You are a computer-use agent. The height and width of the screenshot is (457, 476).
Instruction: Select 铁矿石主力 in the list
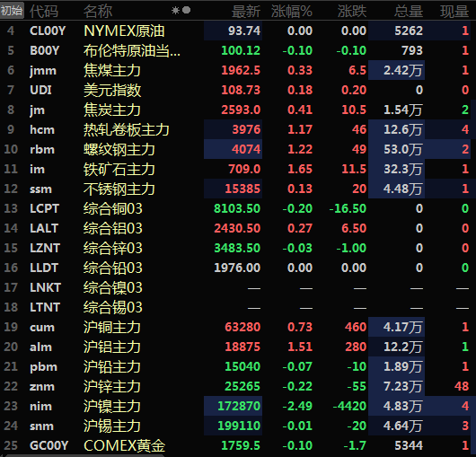pyautogui.click(x=238, y=169)
